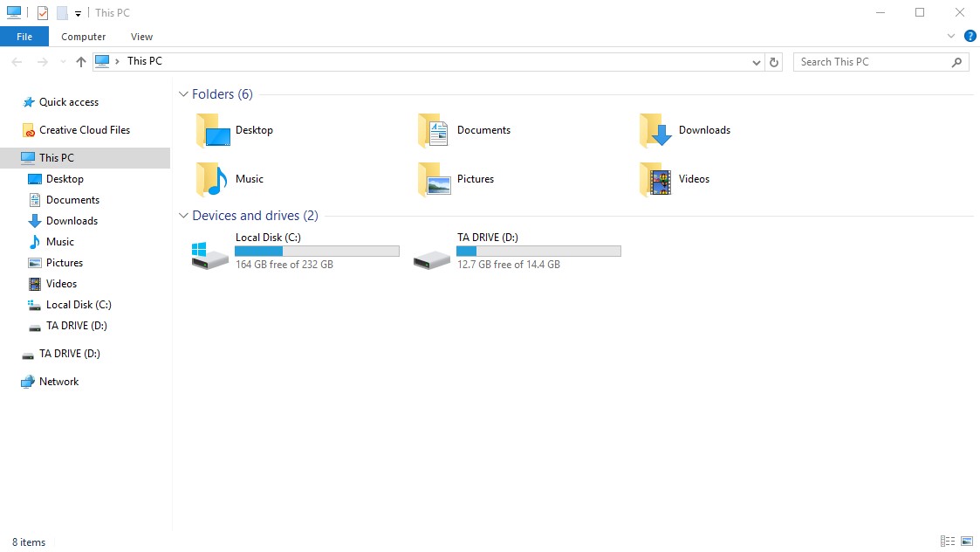Collapse the Folders (6) group
The image size is (980, 552).
point(183,93)
